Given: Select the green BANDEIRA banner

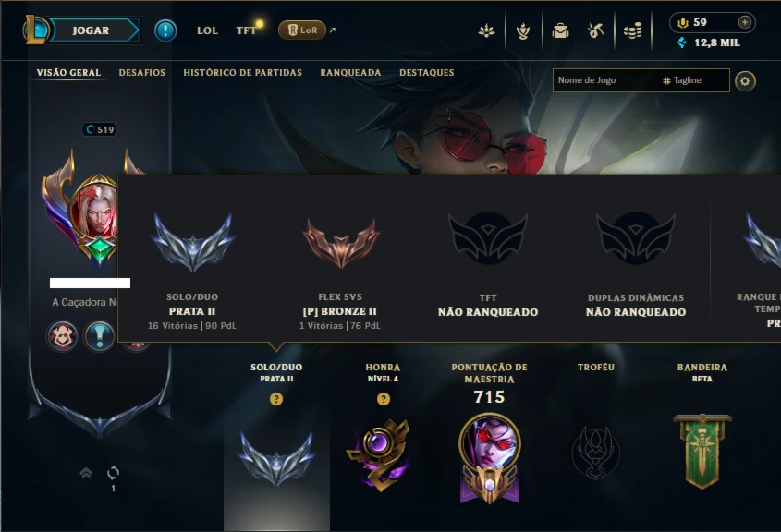Looking at the screenshot, I should click(x=702, y=451).
